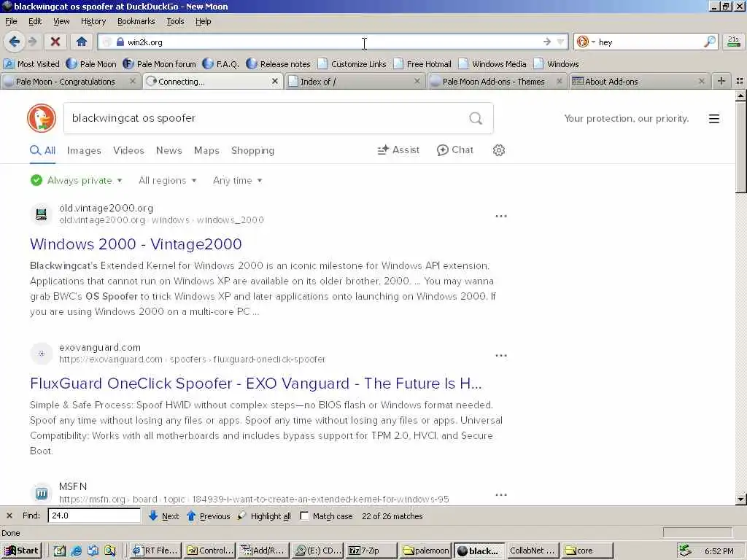Open the address bar history dropdown
Viewport: 747px width, 560px height.
(x=561, y=42)
